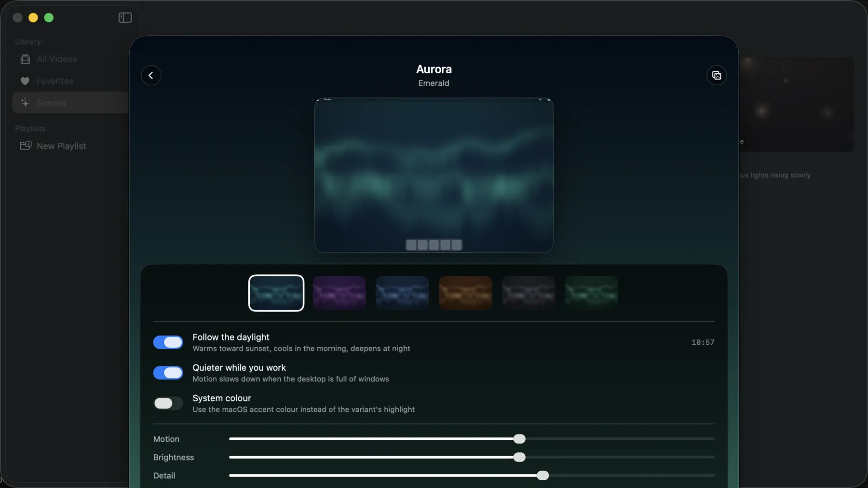The width and height of the screenshot is (868, 488).
Task: Click the Emerald subtitle text
Action: coord(434,83)
